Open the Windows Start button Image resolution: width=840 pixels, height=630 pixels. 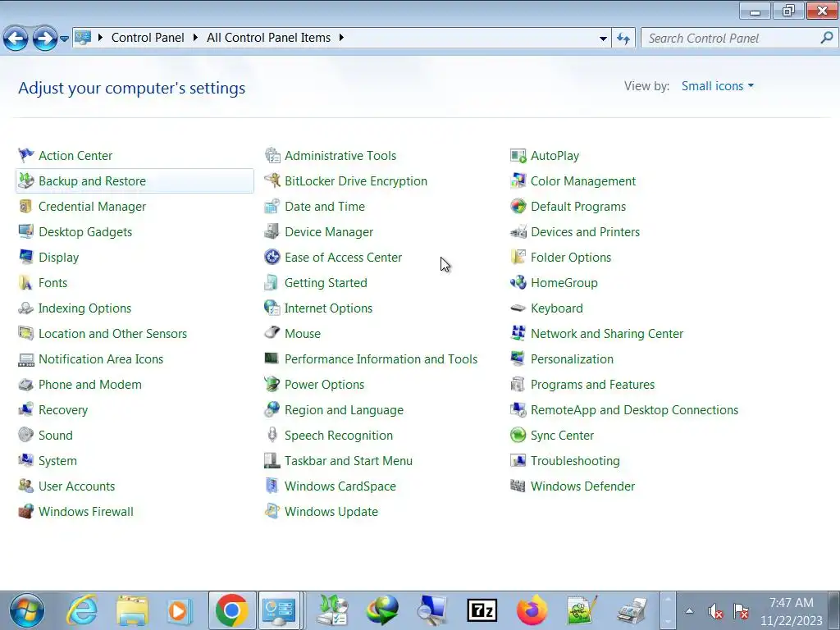pos(27,610)
